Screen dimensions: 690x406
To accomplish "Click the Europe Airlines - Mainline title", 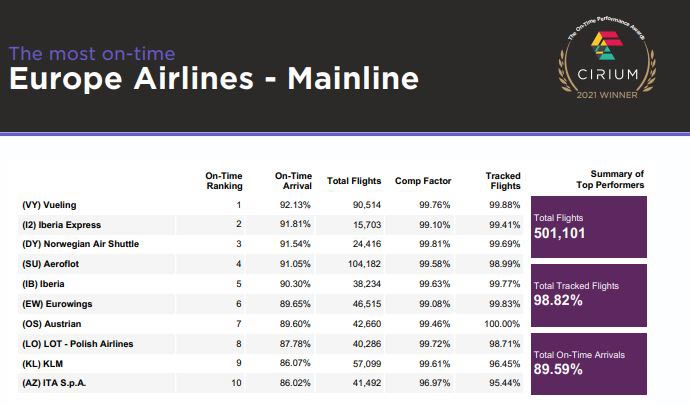I will pos(213,79).
